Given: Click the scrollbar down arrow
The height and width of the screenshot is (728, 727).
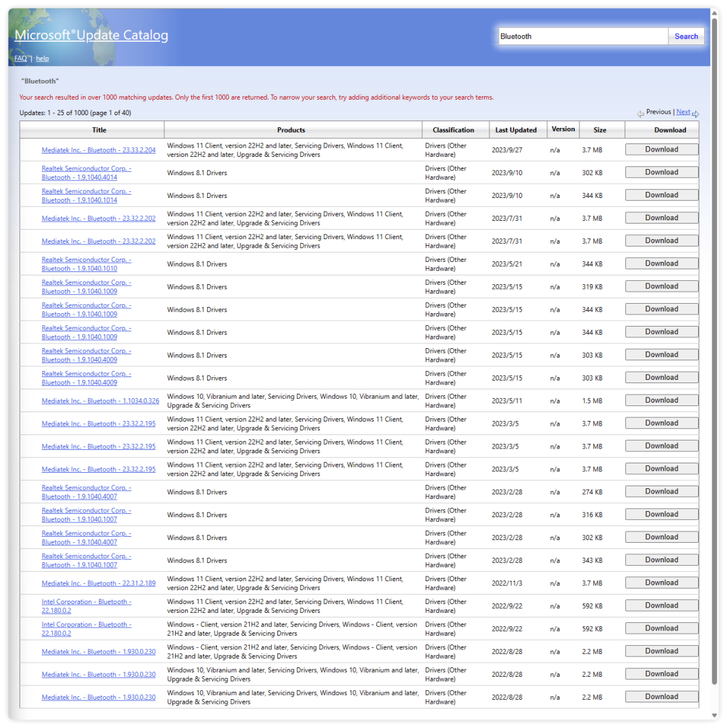Looking at the screenshot, I should point(714,715).
